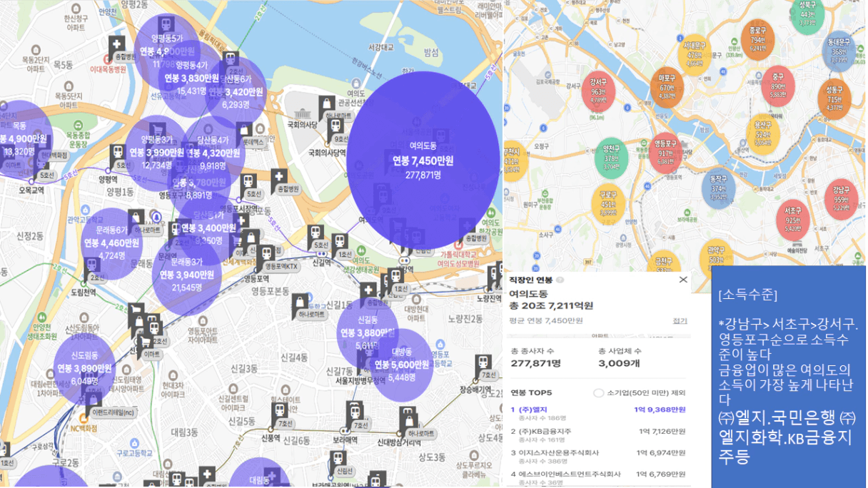Screen dimensions: 868x488
Task: Click the 하나로마트 icon near 관공선여의도
Action: [x=327, y=105]
